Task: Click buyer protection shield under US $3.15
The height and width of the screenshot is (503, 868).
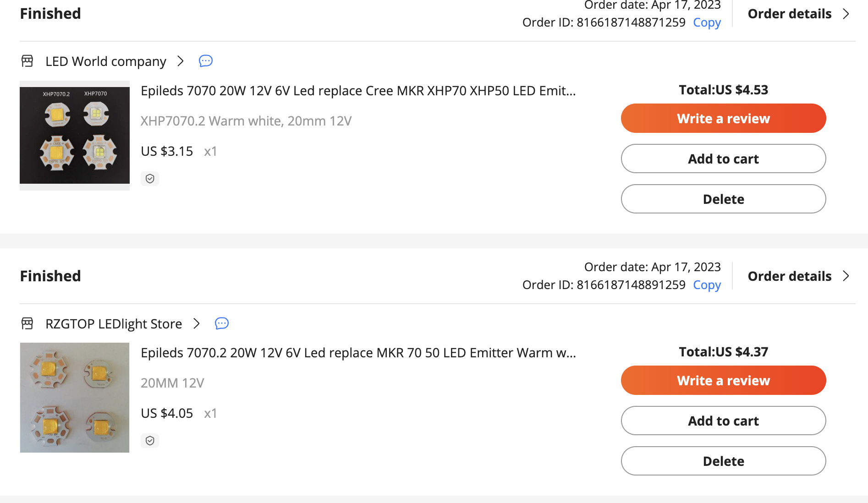Action: [150, 179]
